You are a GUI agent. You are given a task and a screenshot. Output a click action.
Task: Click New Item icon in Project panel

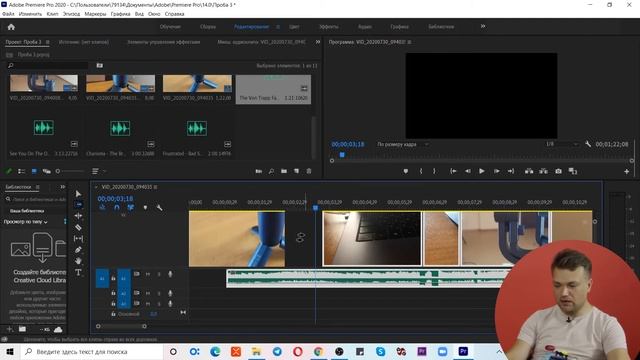click(296, 171)
